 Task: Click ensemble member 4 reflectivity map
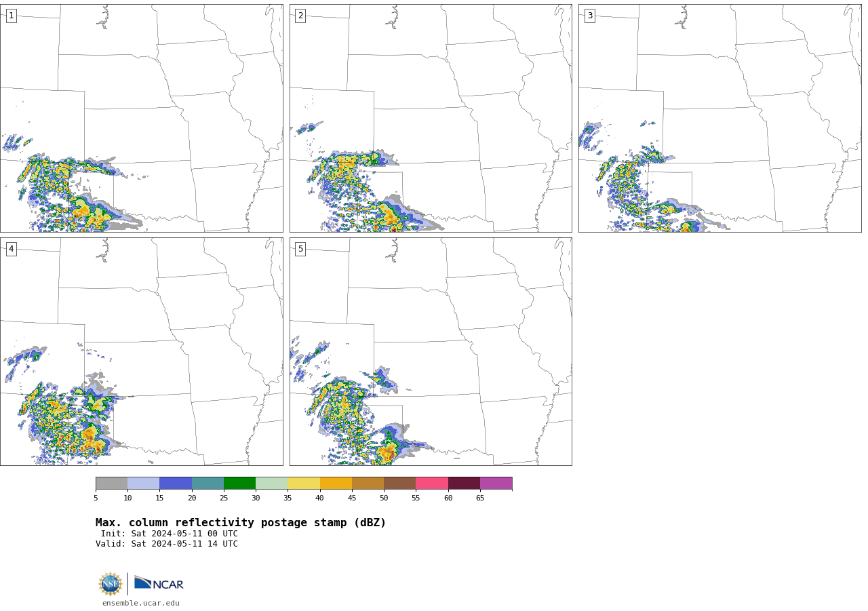(x=142, y=351)
